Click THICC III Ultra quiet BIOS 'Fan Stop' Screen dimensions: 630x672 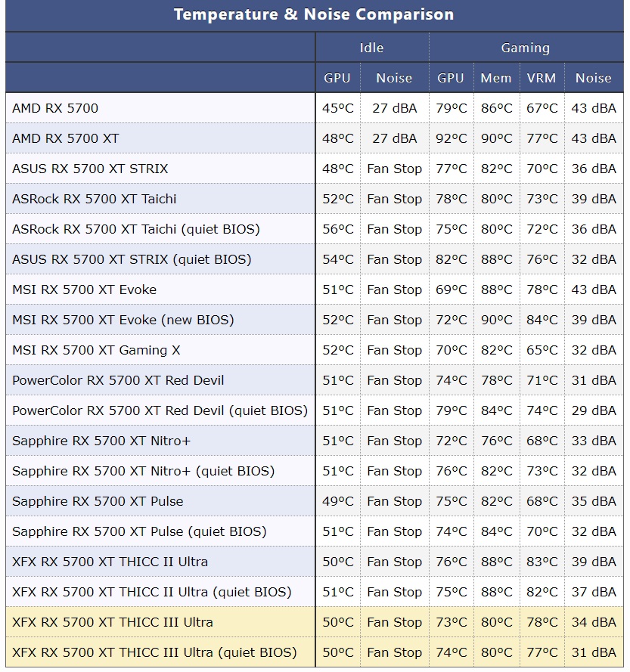[x=394, y=652]
